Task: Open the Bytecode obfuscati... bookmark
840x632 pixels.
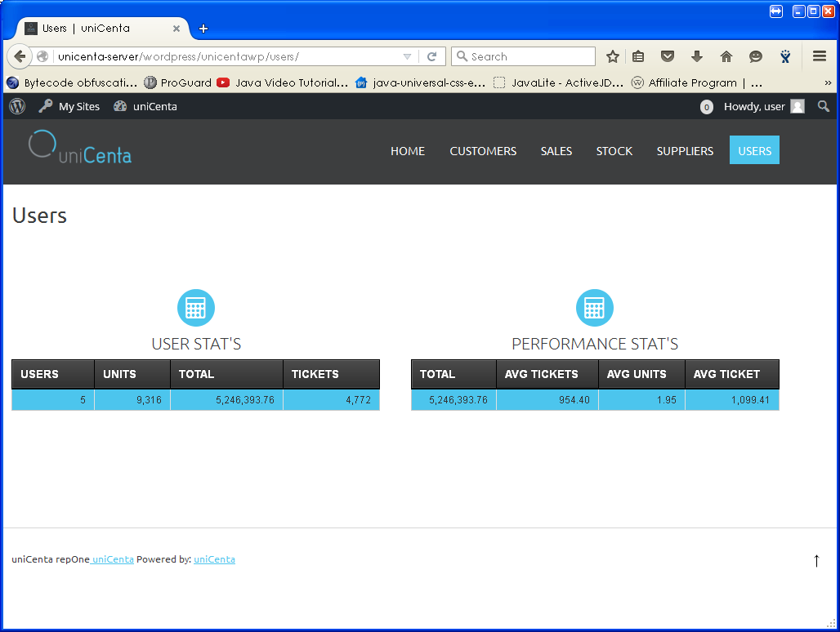Action: click(x=73, y=82)
